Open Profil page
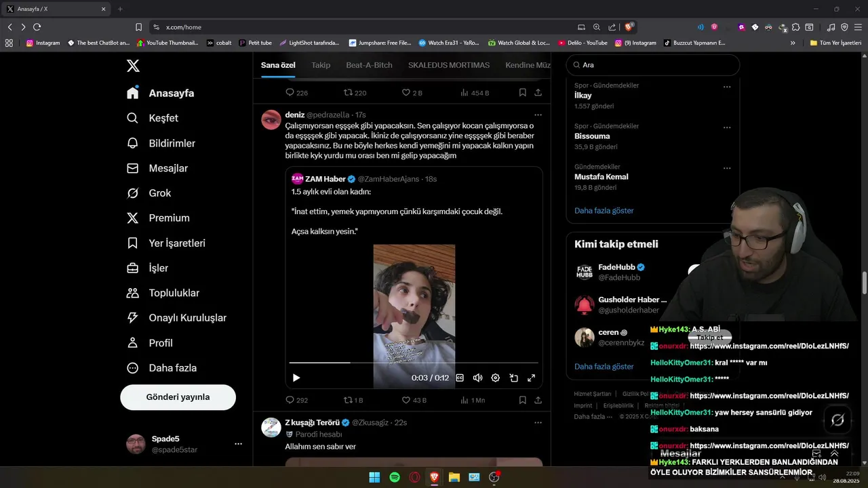 [150, 343]
